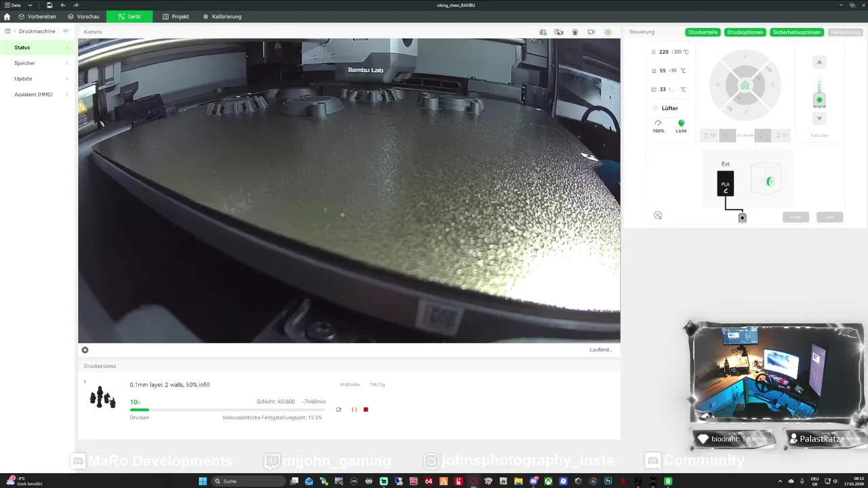Open the Druckoptionen button
The height and width of the screenshot is (488, 868).
(x=745, y=32)
